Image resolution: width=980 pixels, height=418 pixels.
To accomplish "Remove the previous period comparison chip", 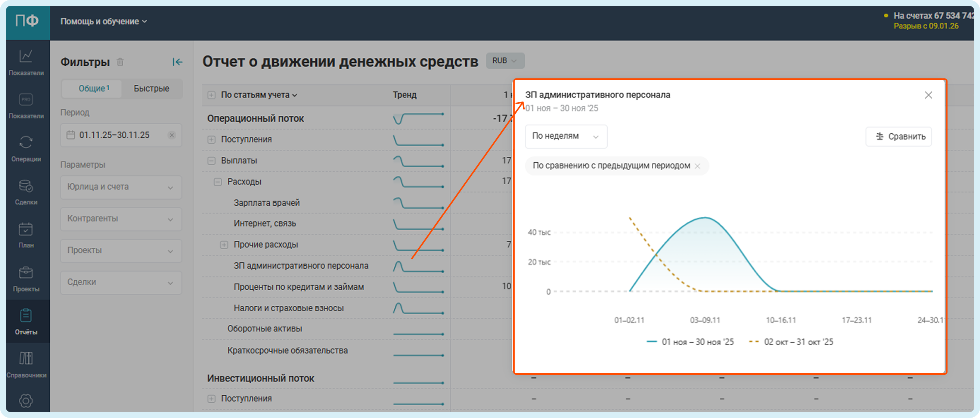I will (697, 166).
